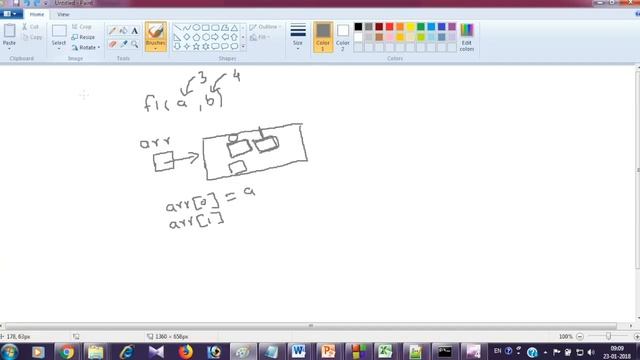
Task: Choose the Rectangle shape
Action: click(206, 28)
